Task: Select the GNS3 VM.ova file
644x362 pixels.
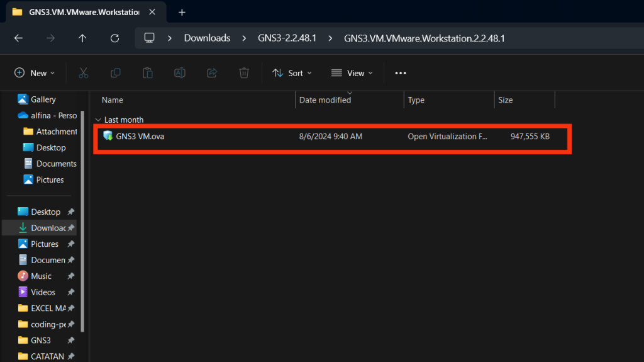Action: [140, 137]
